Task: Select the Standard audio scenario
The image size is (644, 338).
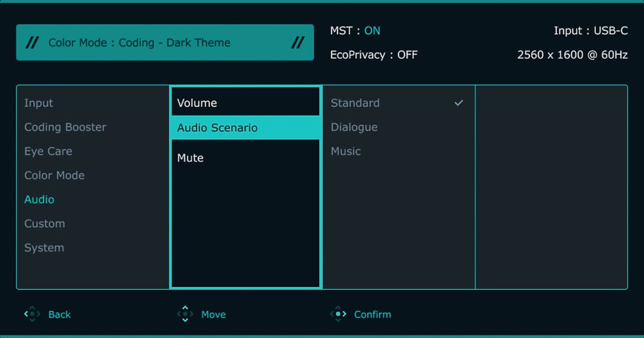Action: pyautogui.click(x=355, y=103)
